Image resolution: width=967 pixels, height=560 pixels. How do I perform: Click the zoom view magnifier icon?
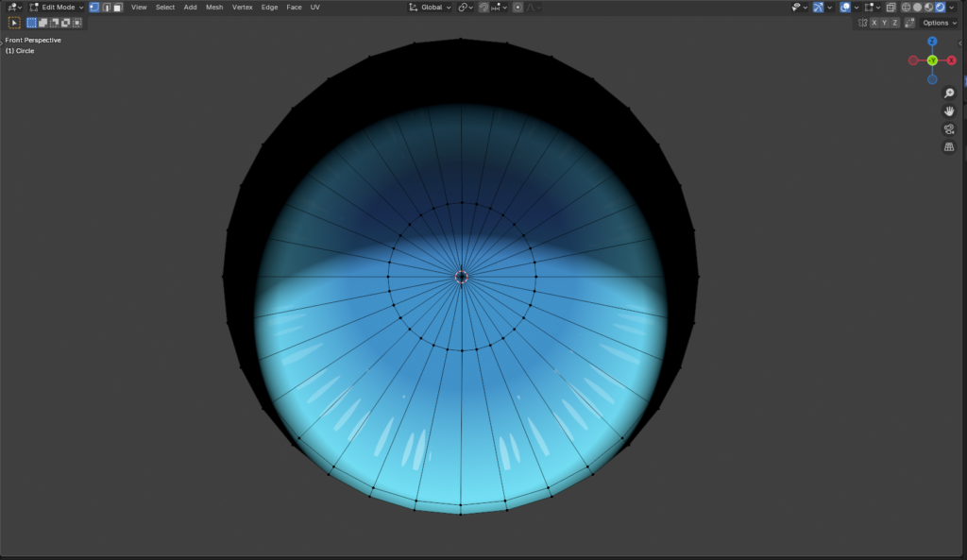pyautogui.click(x=949, y=93)
